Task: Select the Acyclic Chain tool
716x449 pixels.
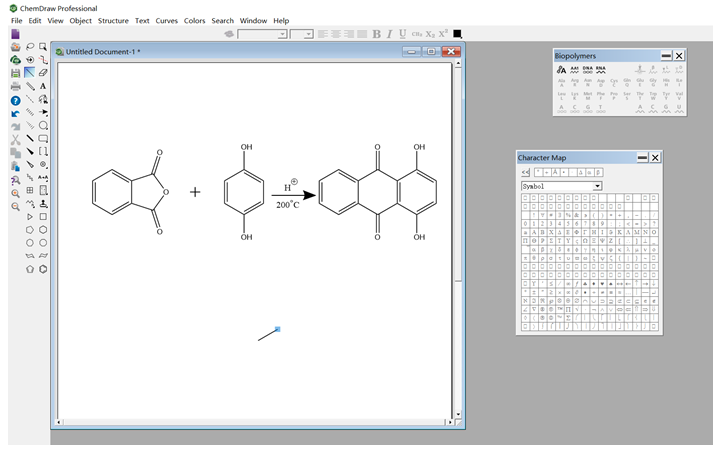Action: [x=30, y=204]
